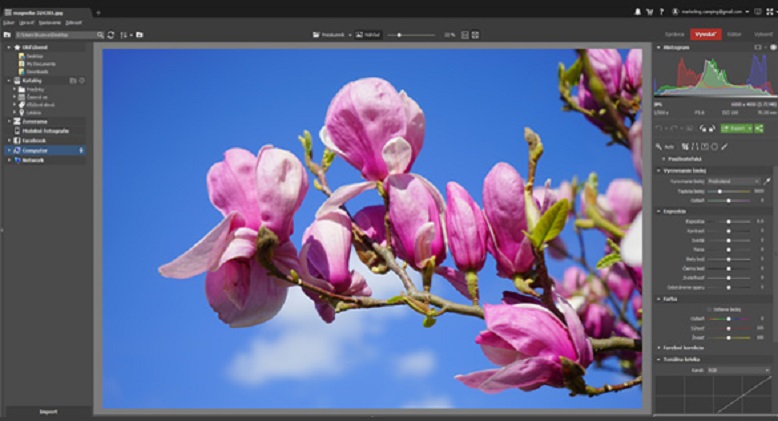Viewport: 778px width, 421px height.
Task: Open the Súbor menu
Action: pos(8,23)
